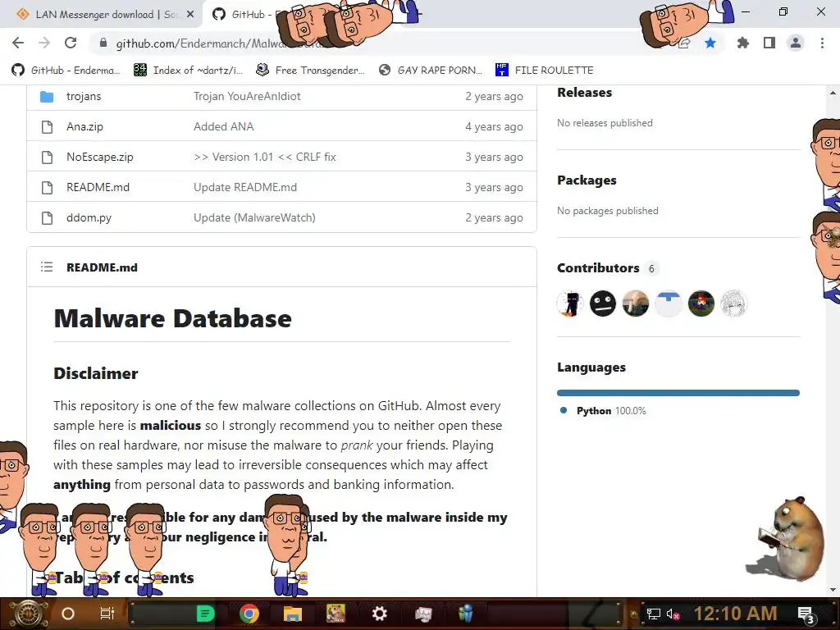Click the scrollbar up arrow
Image resolution: width=840 pixels, height=630 pixels.
click(x=833, y=94)
